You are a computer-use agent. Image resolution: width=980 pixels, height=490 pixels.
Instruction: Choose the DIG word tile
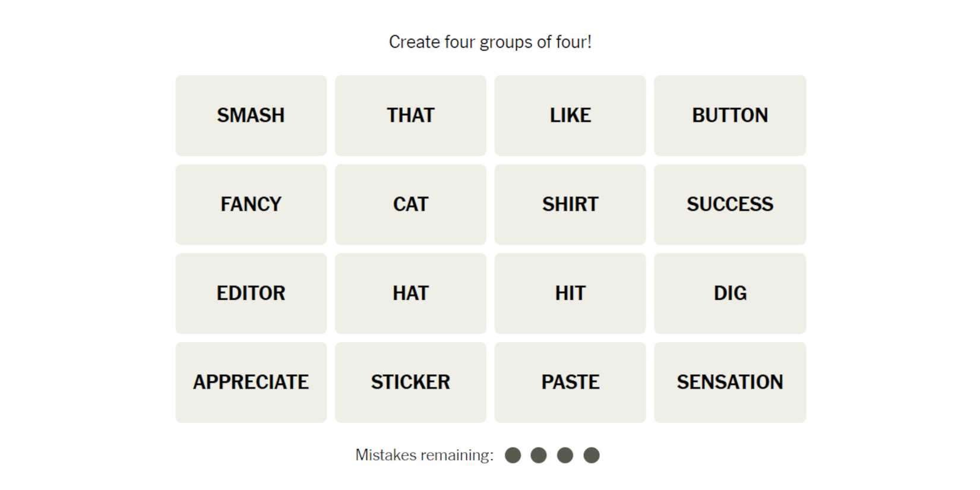(730, 293)
